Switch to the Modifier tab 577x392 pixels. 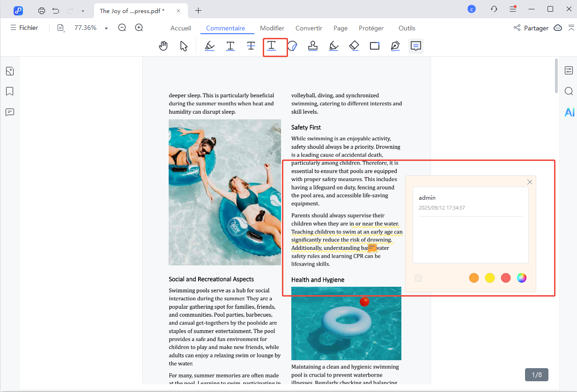point(272,28)
